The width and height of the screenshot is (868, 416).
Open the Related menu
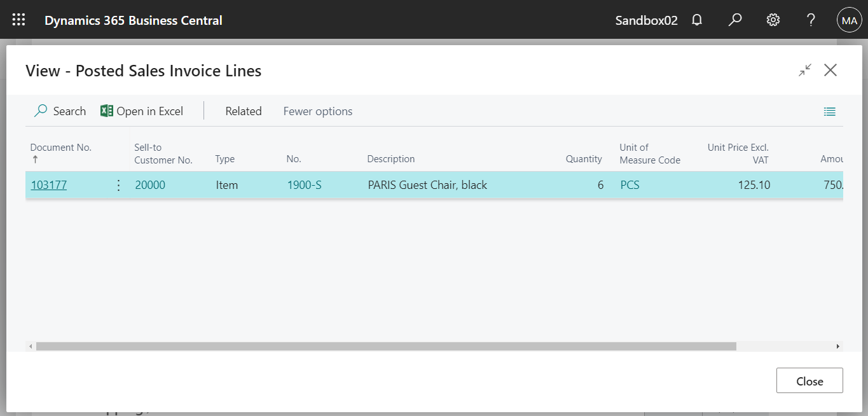click(243, 111)
